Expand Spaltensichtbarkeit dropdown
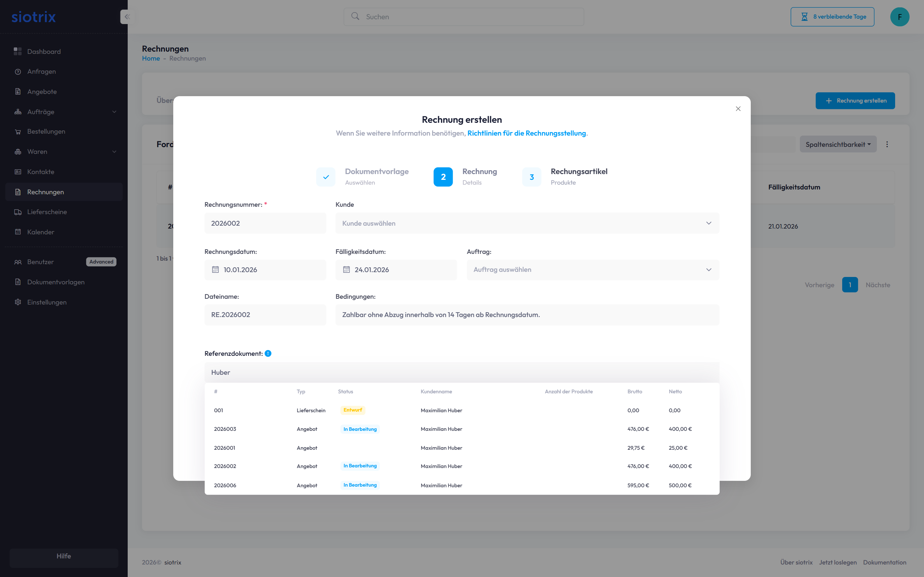The image size is (924, 577). click(838, 144)
